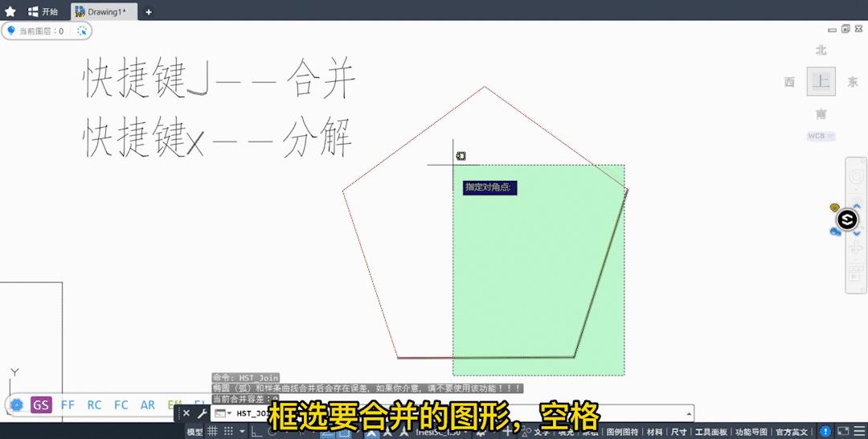Select the 东 east view direction
This screenshot has height=439, width=868.
853,82
